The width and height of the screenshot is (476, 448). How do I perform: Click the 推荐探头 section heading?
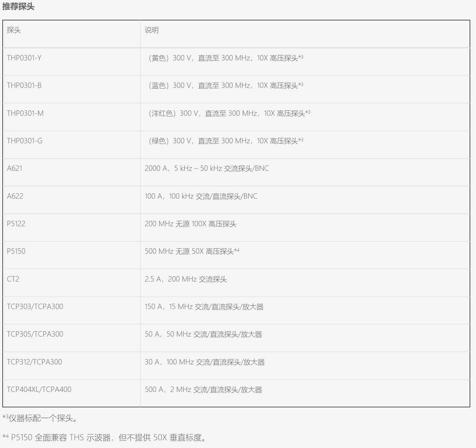[18, 7]
